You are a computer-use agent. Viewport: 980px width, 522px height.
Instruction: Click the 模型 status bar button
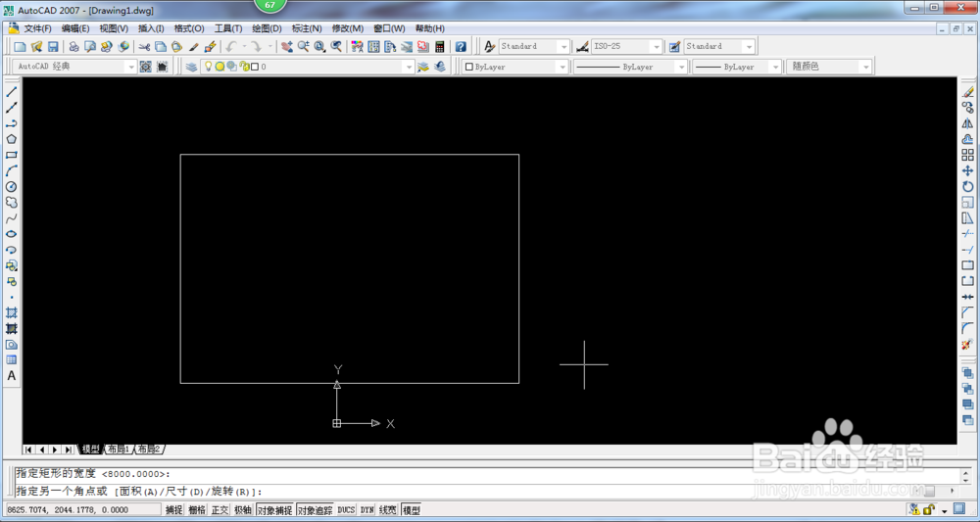point(411,510)
